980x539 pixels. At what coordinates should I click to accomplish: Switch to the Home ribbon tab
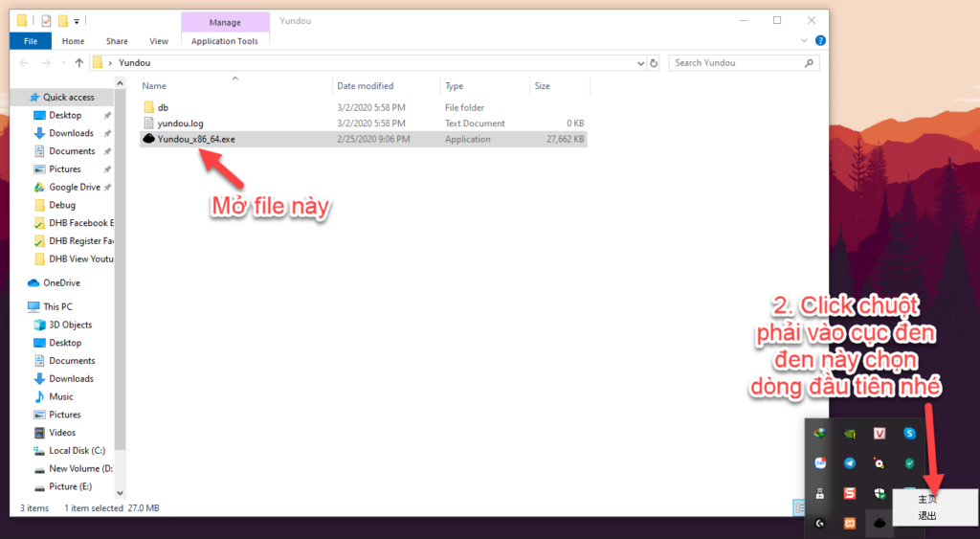point(73,40)
